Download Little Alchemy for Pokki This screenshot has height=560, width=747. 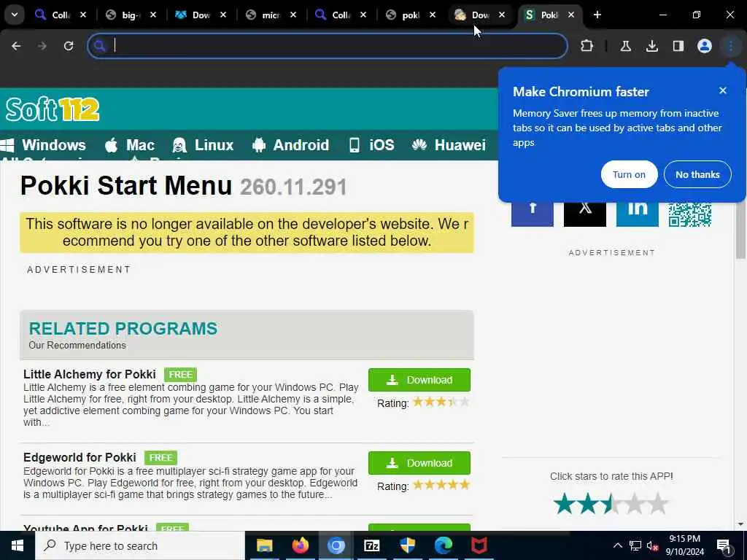coord(419,380)
